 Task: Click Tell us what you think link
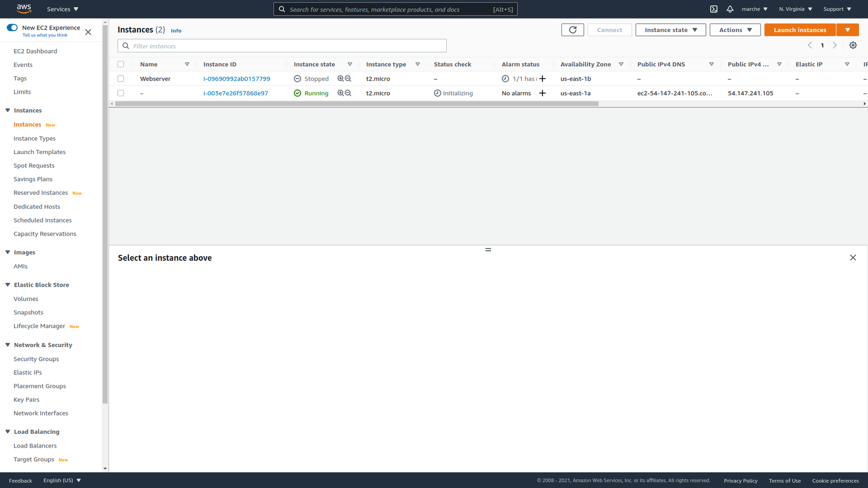[45, 35]
